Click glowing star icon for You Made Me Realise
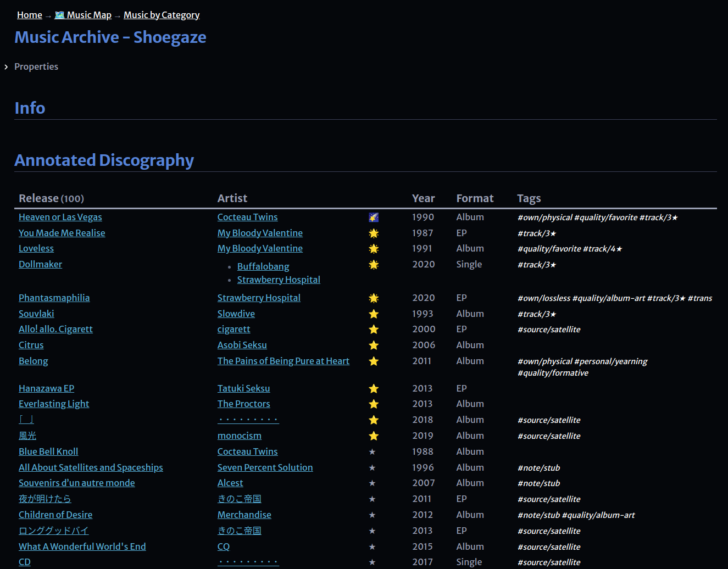The image size is (728, 569). pyautogui.click(x=374, y=233)
